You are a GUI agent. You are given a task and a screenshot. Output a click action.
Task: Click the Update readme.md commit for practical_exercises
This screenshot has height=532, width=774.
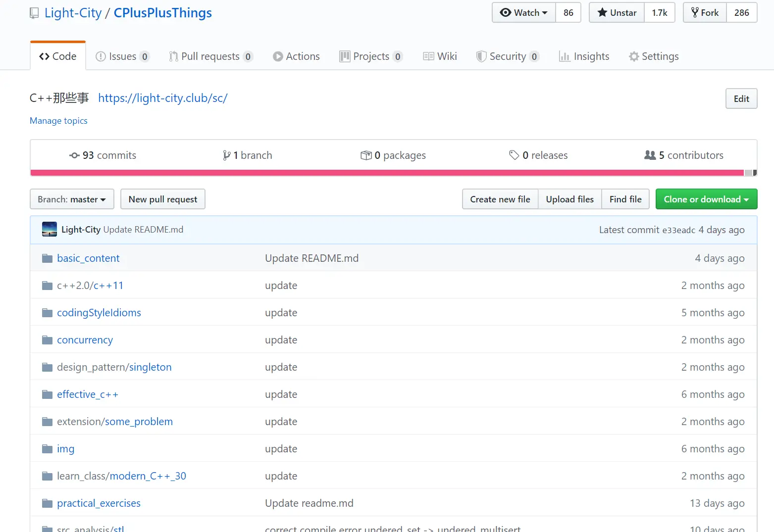pos(309,503)
